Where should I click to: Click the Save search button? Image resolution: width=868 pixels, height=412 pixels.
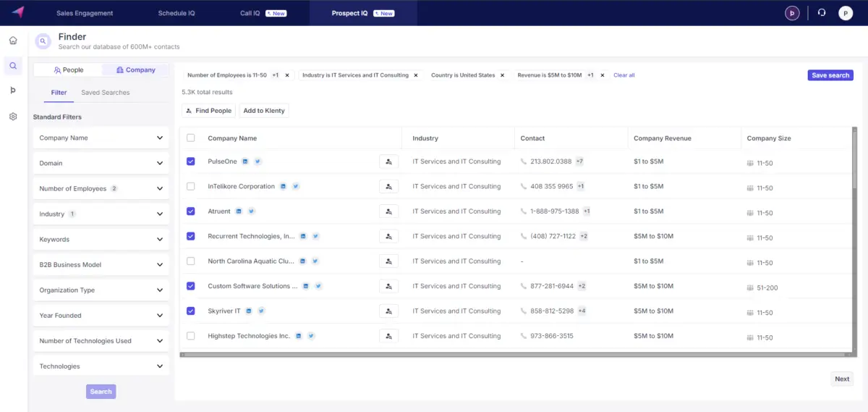click(830, 75)
